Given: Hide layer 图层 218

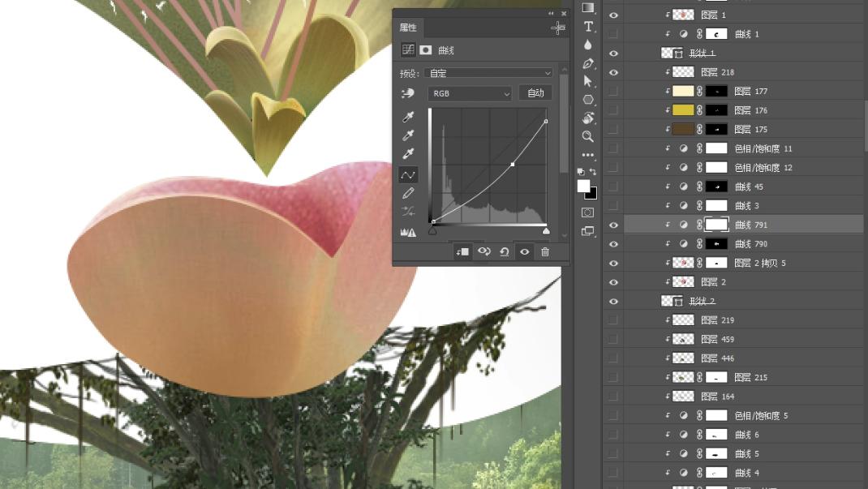Looking at the screenshot, I should 613,72.
